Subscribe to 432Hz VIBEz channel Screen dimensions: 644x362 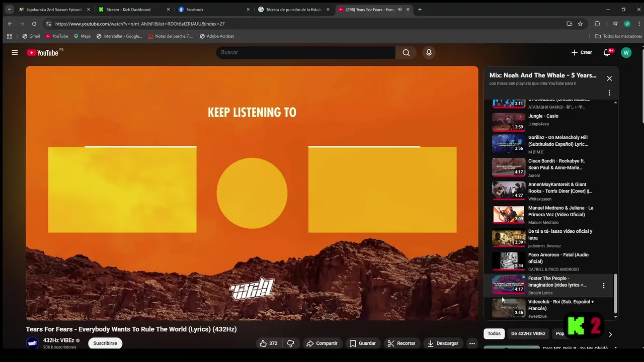tap(105, 343)
